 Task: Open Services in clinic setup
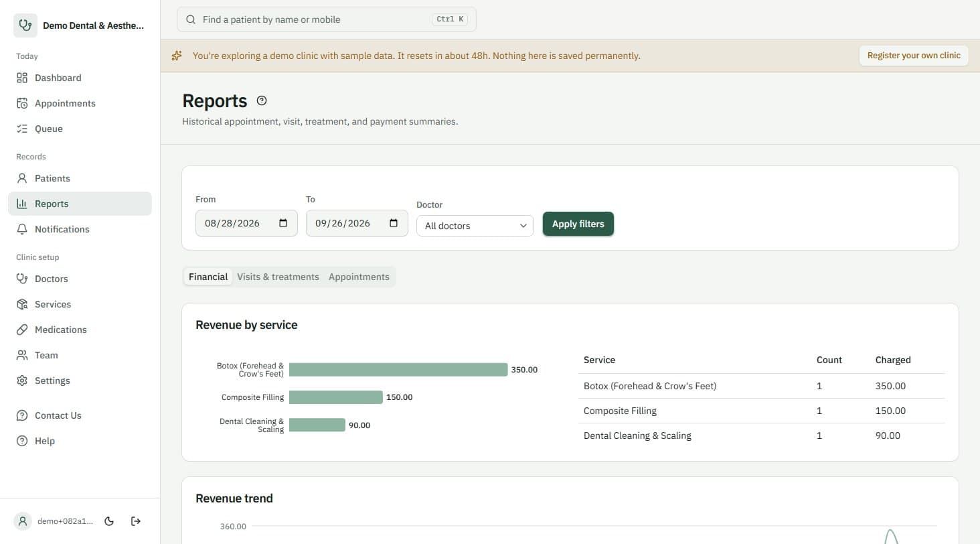pyautogui.click(x=80, y=304)
